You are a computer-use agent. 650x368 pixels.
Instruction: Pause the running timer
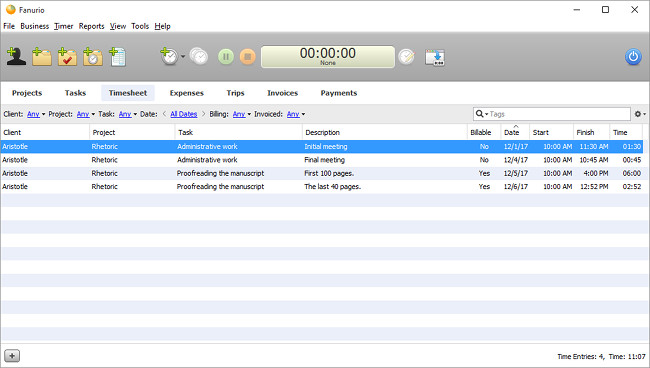tap(226, 57)
